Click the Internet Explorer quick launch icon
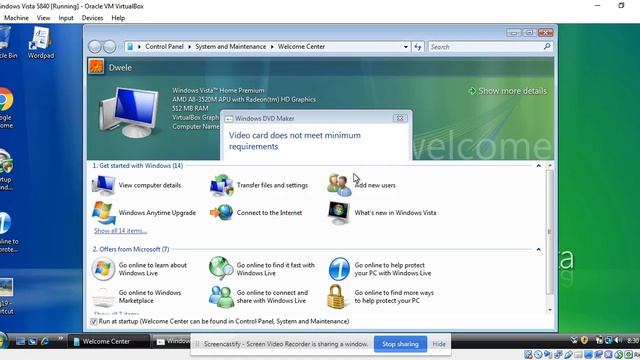Image resolution: width=640 pixels, height=360 pixels. point(44,341)
